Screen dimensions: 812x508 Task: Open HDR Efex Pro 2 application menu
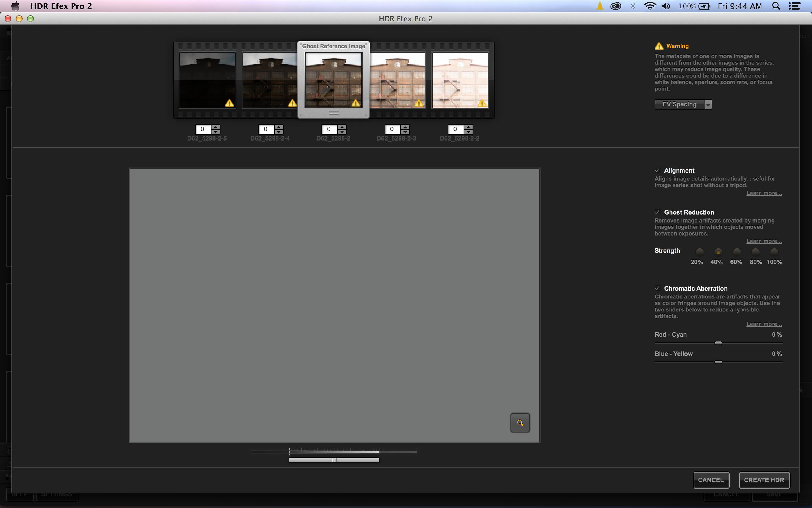[x=61, y=6]
